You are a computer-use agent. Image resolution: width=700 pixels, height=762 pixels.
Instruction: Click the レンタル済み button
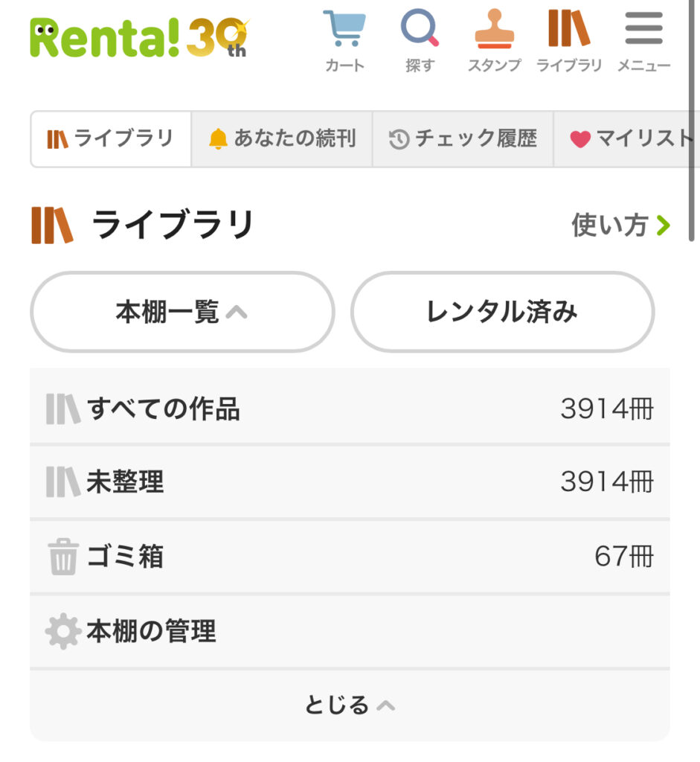tap(502, 312)
